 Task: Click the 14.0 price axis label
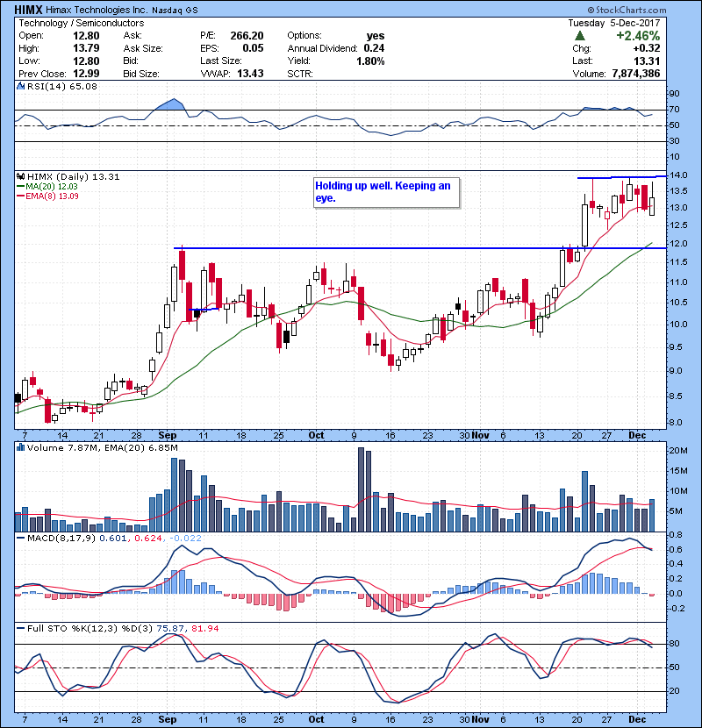[679, 175]
